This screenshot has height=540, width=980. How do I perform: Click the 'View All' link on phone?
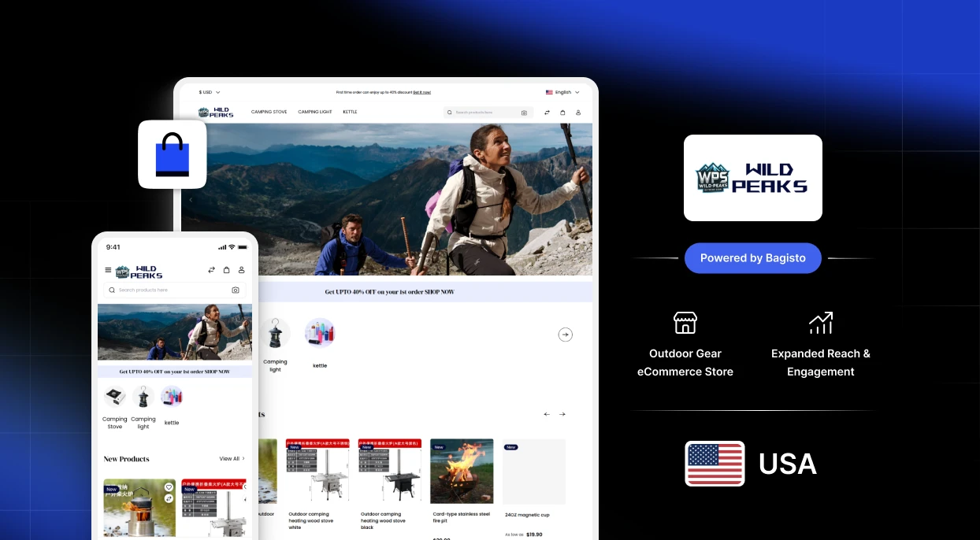coord(232,459)
